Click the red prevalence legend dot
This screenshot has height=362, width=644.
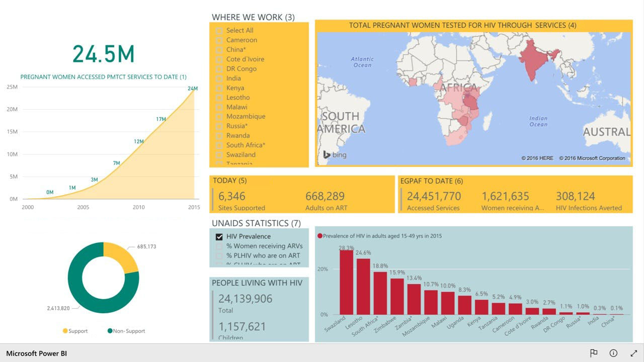pos(319,236)
